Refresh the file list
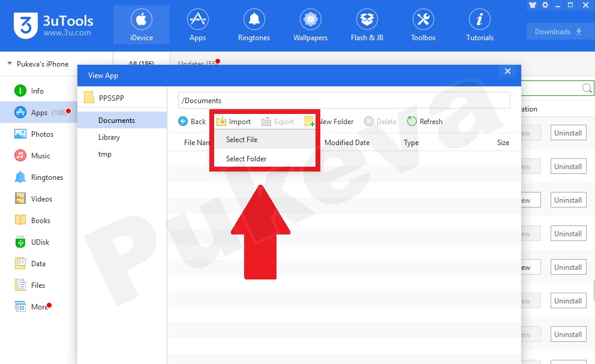595x364 pixels. click(x=425, y=122)
